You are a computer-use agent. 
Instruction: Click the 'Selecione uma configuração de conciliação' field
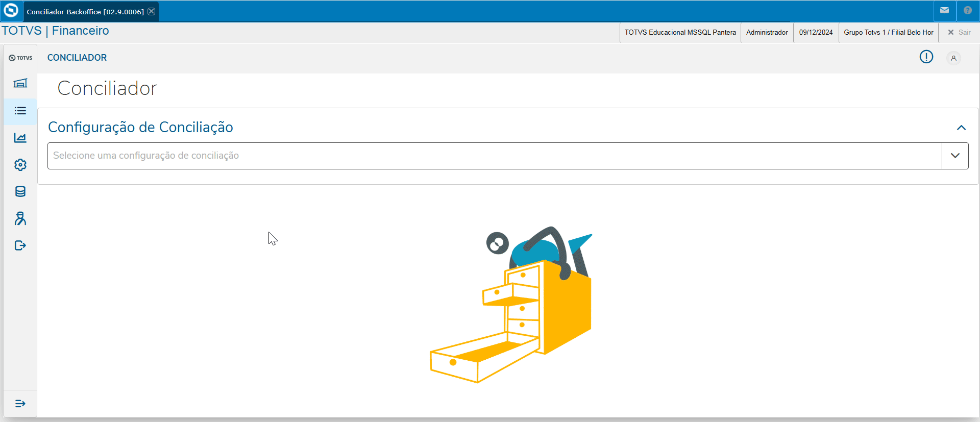(495, 156)
